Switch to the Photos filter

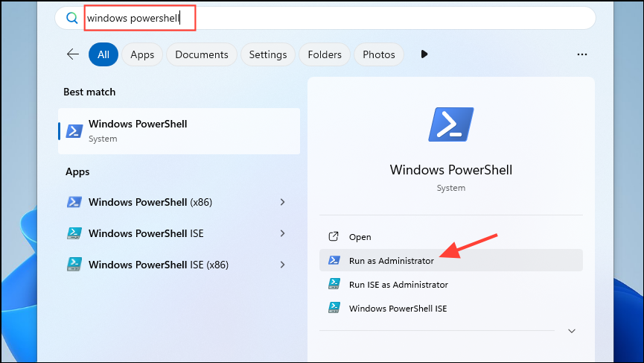[379, 54]
